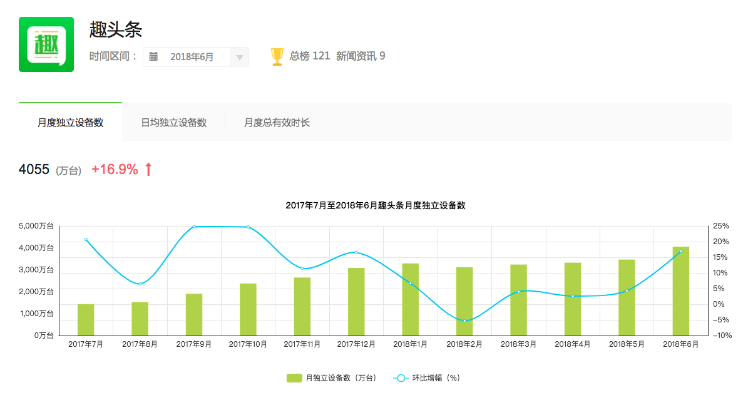
Task: Switch to the 日均独立设备数 tab
Action: (x=174, y=123)
